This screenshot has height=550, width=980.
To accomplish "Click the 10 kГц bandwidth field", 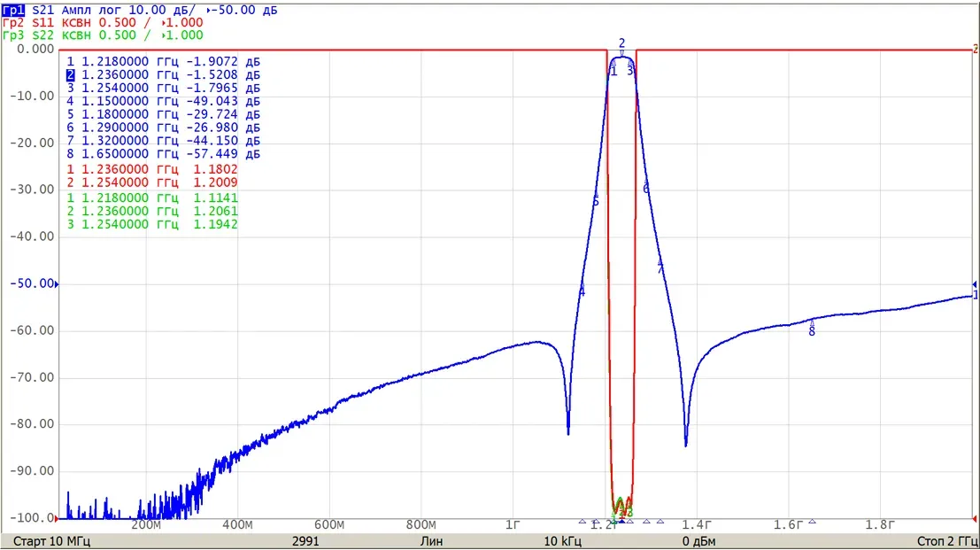I will pyautogui.click(x=562, y=541).
